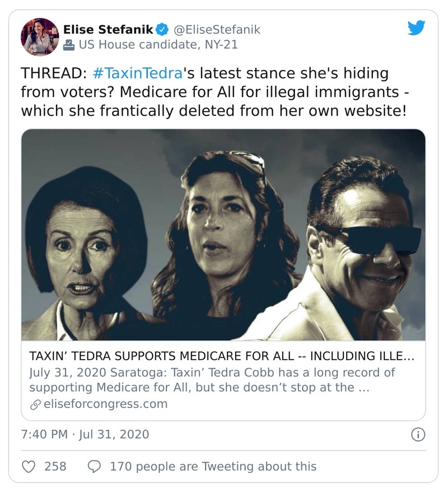The width and height of the screenshot is (448, 492).
Task: Click the 7:40 PM · Jul 31, 2020 timestamp
Action: [85, 434]
